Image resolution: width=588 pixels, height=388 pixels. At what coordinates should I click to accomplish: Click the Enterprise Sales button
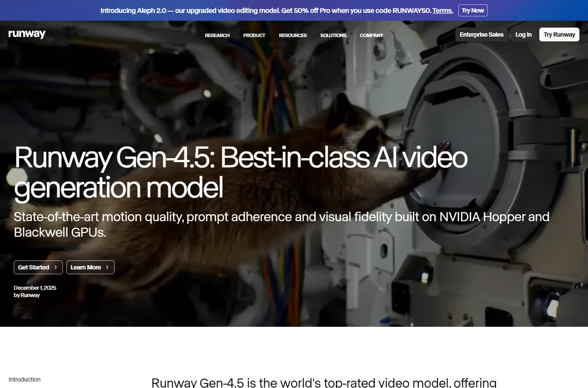tap(482, 34)
